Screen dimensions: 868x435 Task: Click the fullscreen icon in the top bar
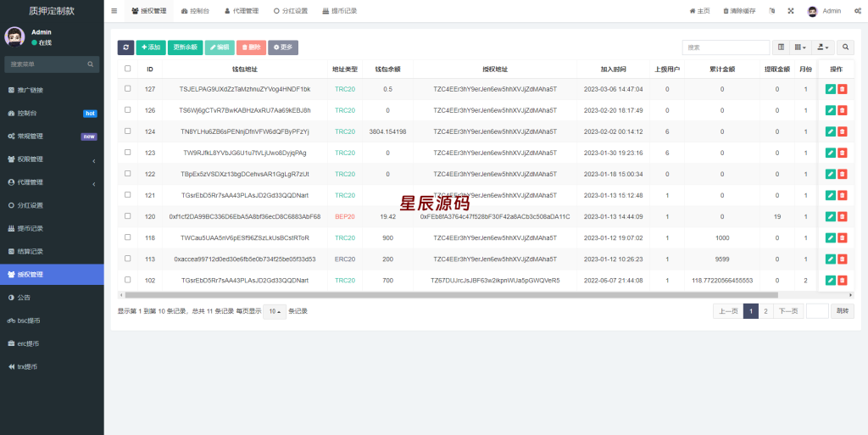[791, 10]
